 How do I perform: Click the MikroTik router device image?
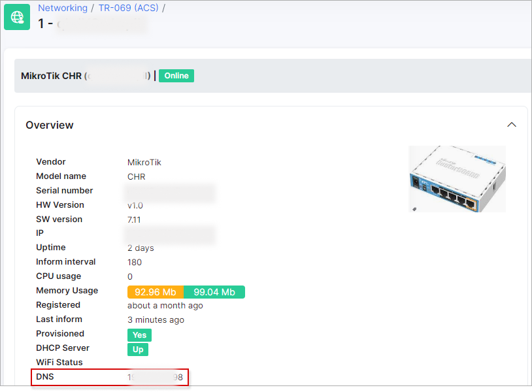[x=457, y=179]
